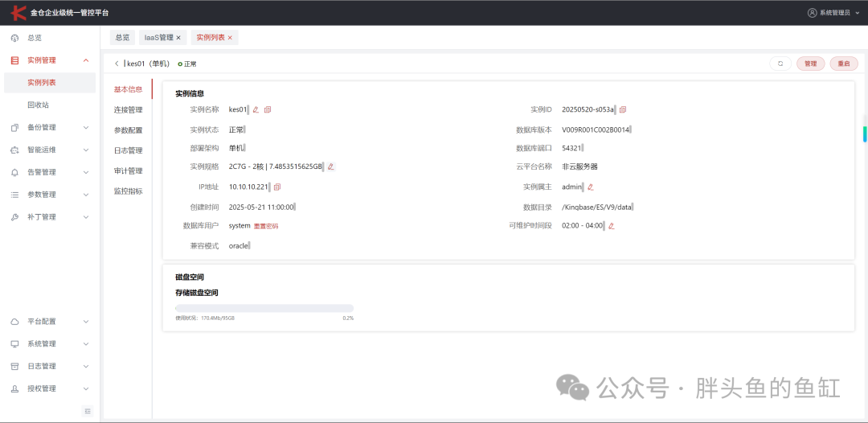
Task: Click the data directory value /Kingbase/ES/V9/data
Action: [x=596, y=207]
